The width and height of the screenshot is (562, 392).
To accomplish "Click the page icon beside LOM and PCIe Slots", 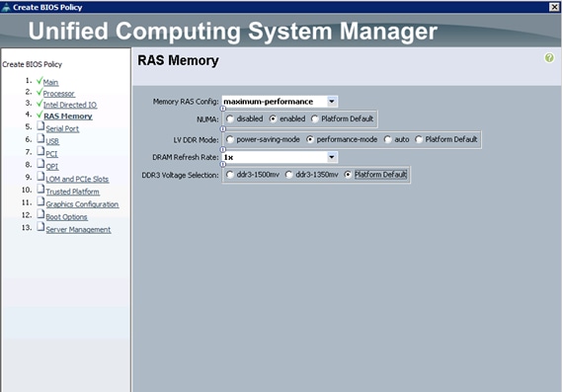I will 40,177.
